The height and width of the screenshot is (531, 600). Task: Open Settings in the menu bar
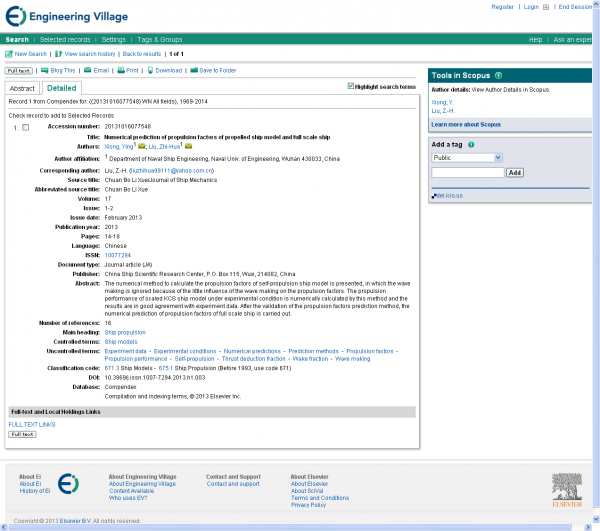click(114, 39)
